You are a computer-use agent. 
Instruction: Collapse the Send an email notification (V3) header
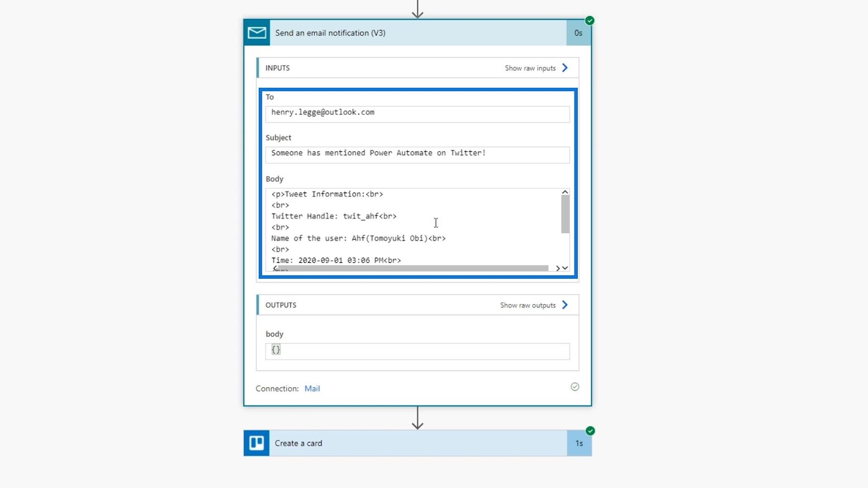[418, 33]
